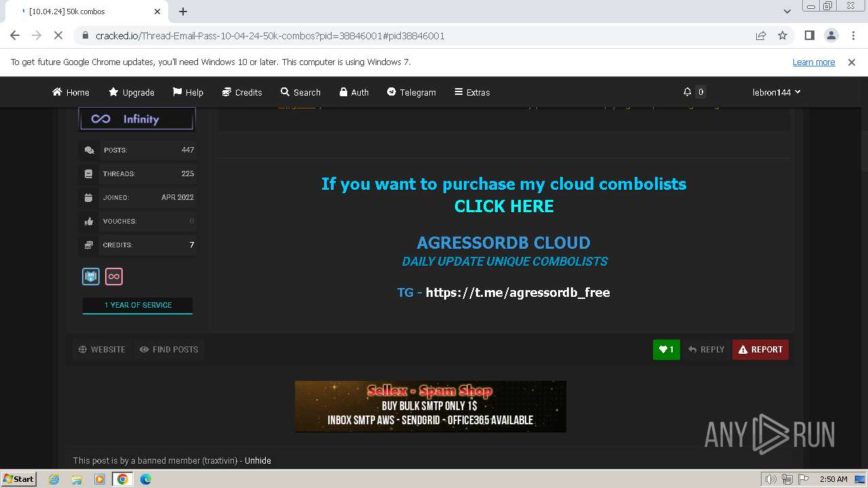The width and height of the screenshot is (868, 488).
Task: Click the Sellex Spam Shop banner
Action: 431,407
